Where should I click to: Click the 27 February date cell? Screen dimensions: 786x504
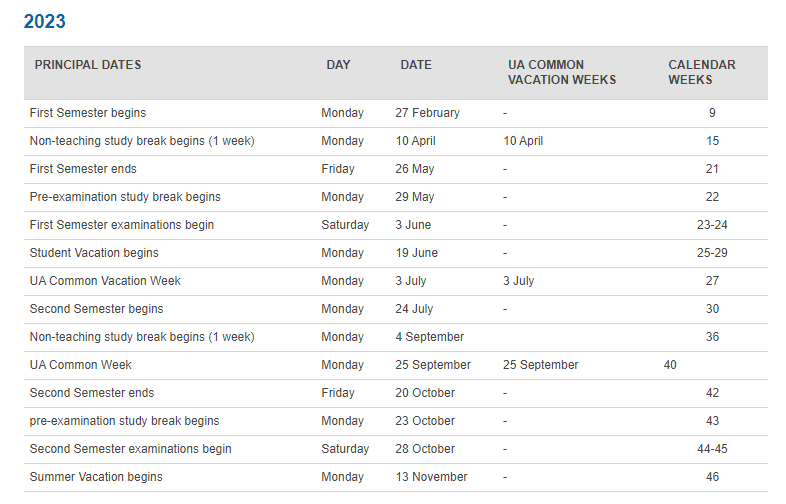point(427,113)
